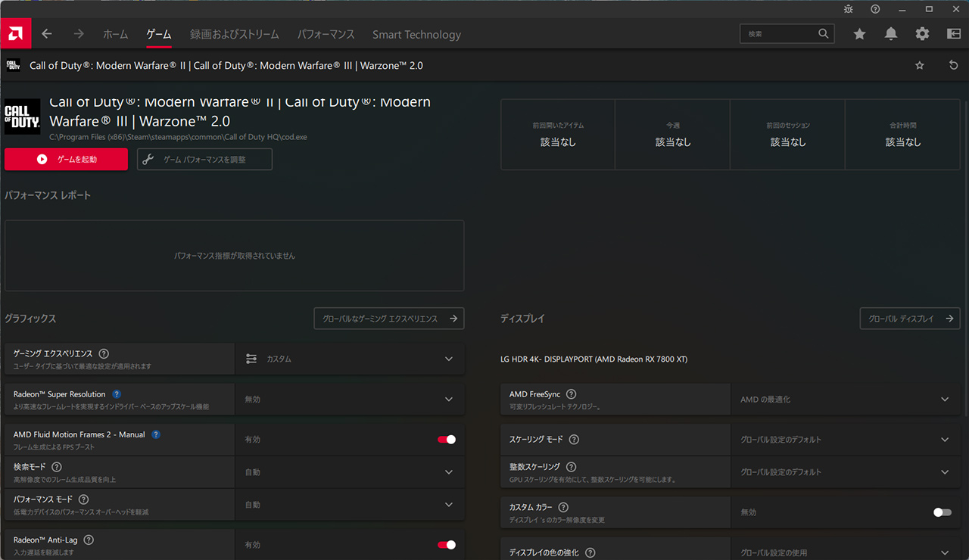969x560 pixels.
Task: Open settings gear icon
Action: 922,34
